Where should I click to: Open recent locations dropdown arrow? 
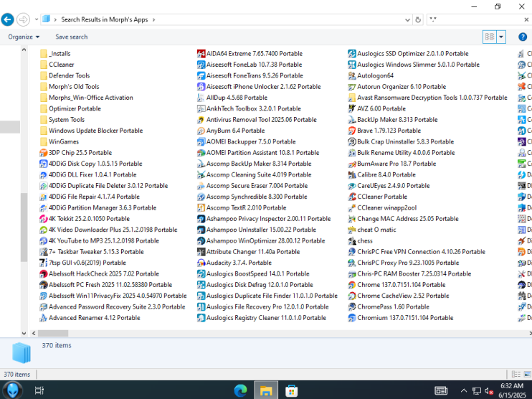37,19
